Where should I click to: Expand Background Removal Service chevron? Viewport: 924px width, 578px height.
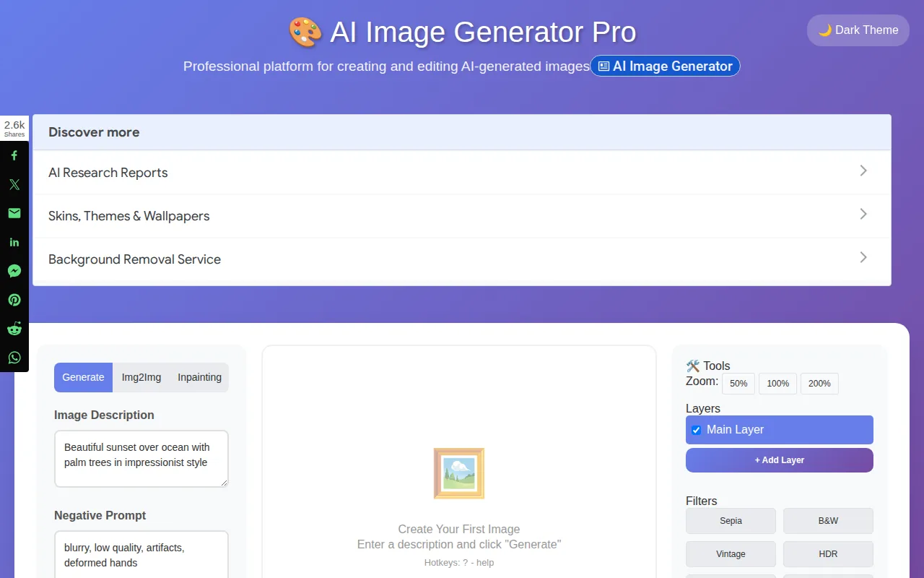point(863,257)
